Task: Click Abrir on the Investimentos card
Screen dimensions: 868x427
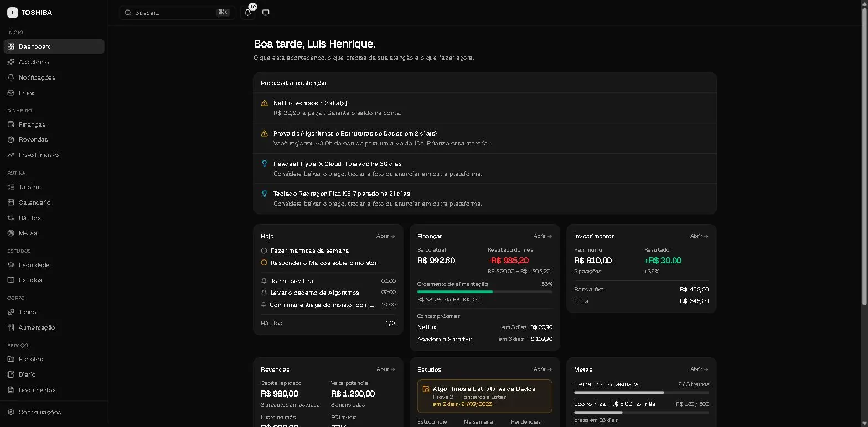Action: tap(700, 236)
